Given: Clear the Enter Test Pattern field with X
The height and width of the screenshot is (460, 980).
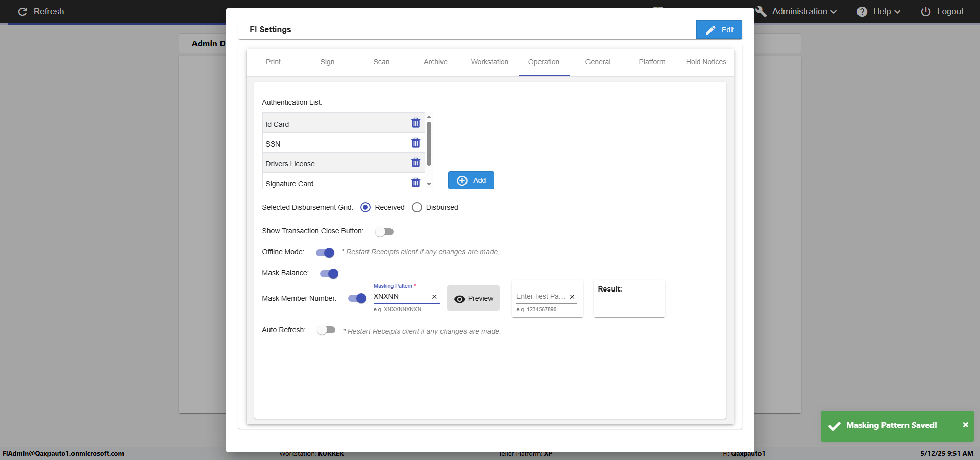Looking at the screenshot, I should click(572, 297).
